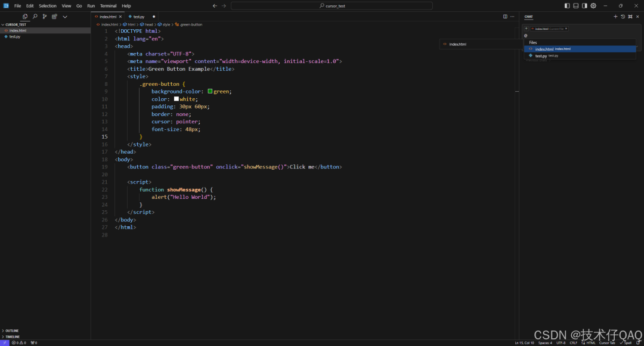This screenshot has height=346, width=644.
Task: Click style breadcrumb item
Action: click(x=164, y=24)
